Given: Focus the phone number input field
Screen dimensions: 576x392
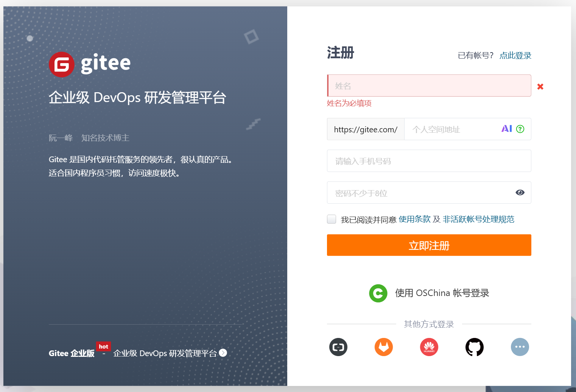Looking at the screenshot, I should click(429, 161).
